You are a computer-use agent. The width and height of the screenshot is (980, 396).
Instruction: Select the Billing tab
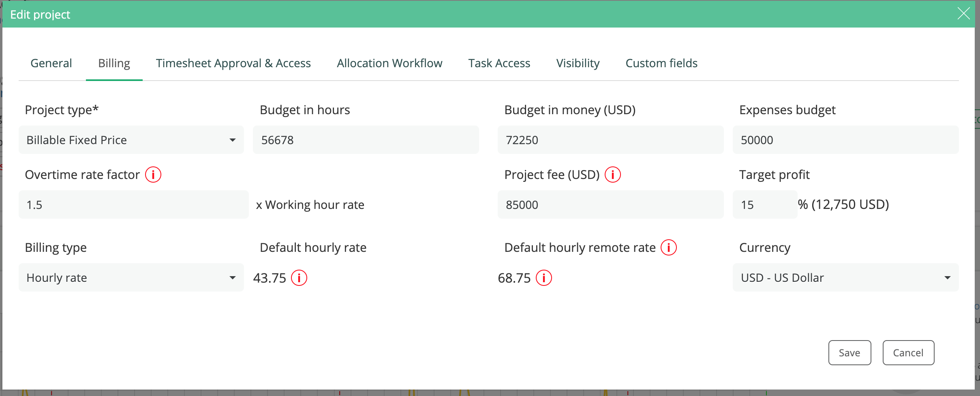(114, 63)
